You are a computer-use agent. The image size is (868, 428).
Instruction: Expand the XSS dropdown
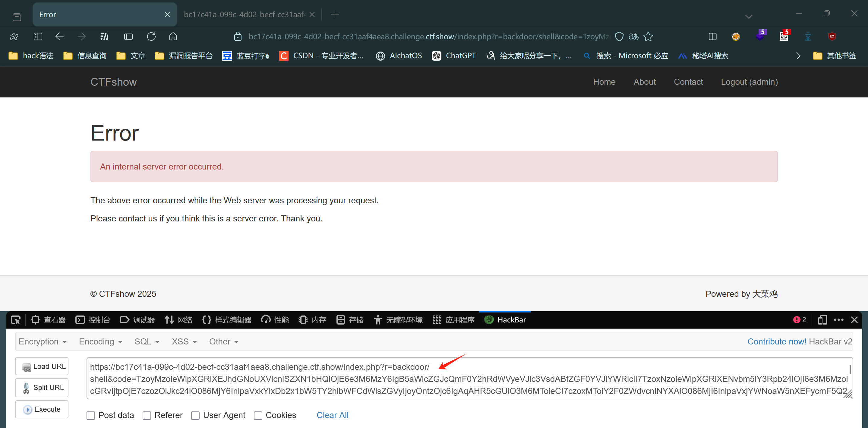(x=184, y=342)
